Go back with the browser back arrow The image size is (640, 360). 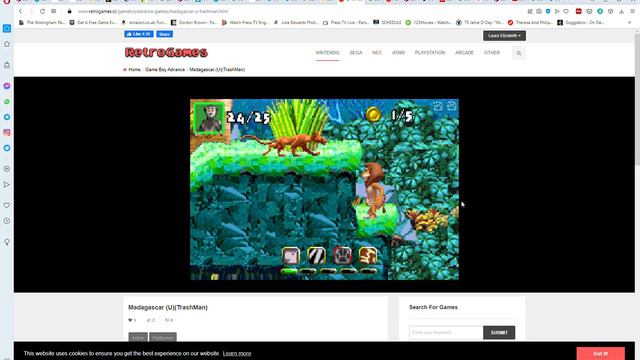pyautogui.click(x=20, y=11)
